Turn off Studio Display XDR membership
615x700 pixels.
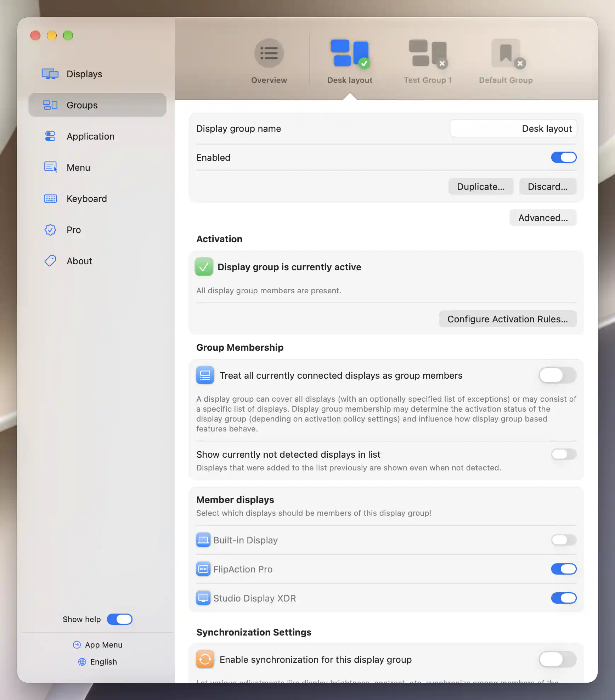564,598
